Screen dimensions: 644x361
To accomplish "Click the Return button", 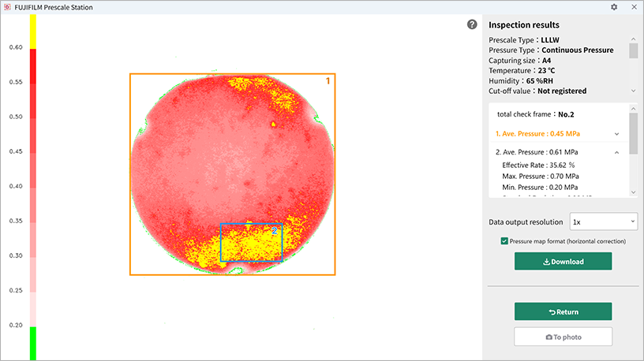I will tap(563, 311).
